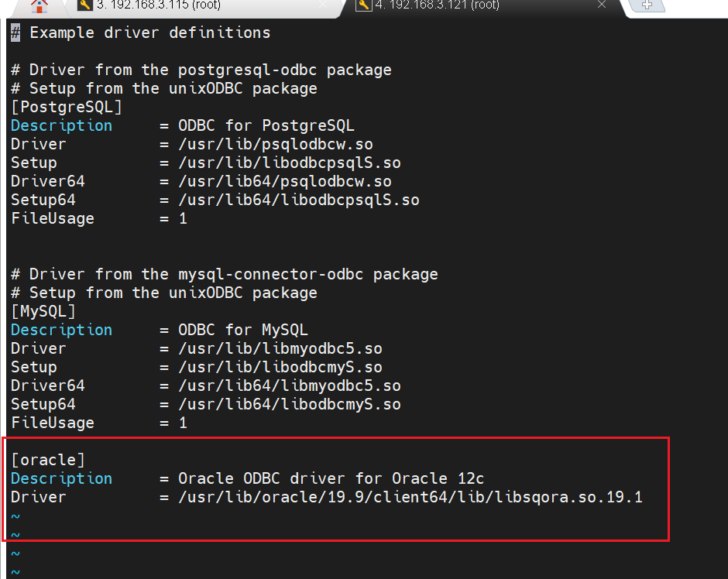
Task: Click the wrench icon on the 192.168.3.115 tab
Action: click(x=85, y=5)
